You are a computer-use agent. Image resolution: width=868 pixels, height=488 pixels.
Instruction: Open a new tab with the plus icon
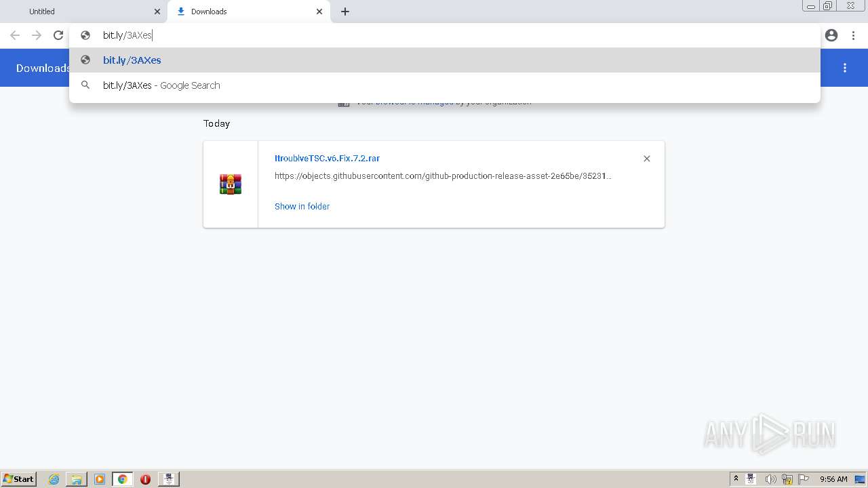(x=345, y=12)
